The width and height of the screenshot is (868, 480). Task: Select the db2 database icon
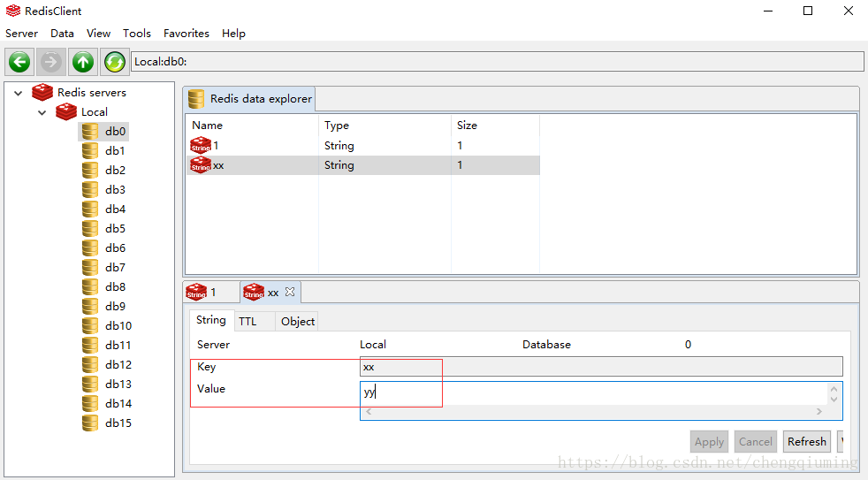click(x=89, y=170)
